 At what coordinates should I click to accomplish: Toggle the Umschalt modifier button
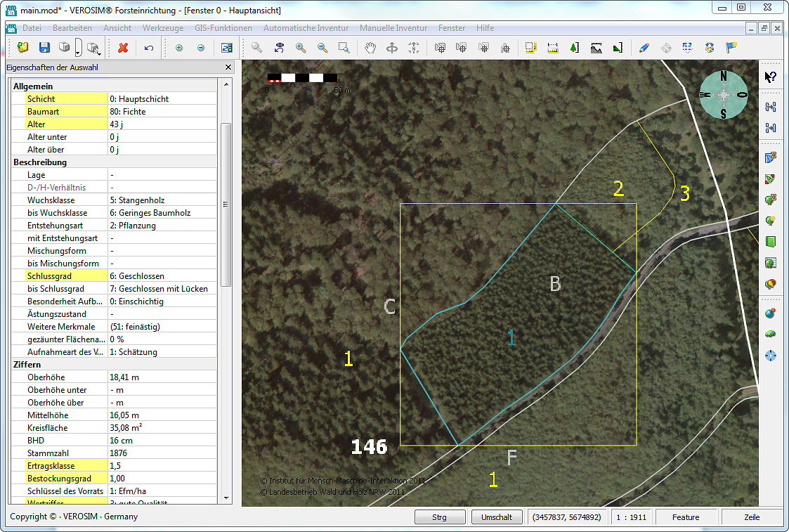(497, 517)
